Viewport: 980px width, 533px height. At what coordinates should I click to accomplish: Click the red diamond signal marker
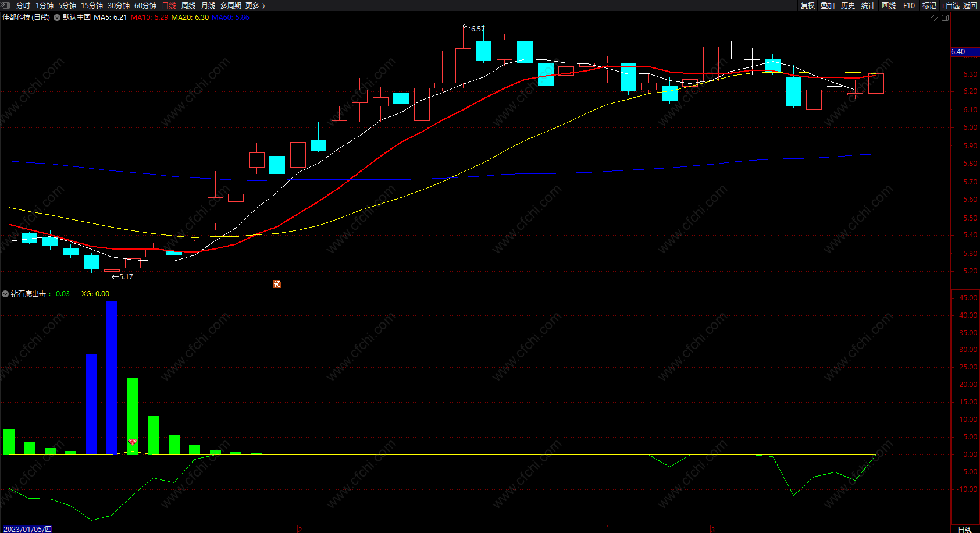click(133, 442)
